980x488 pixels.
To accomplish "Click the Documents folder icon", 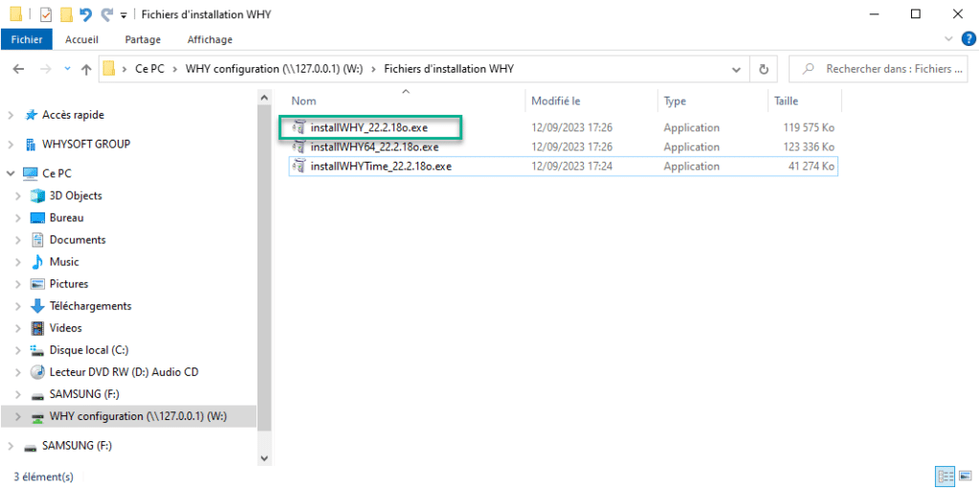I will (x=38, y=240).
